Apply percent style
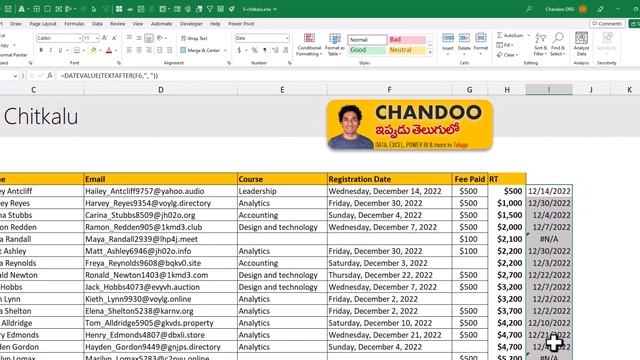The height and width of the screenshot is (360, 640). click(255, 50)
